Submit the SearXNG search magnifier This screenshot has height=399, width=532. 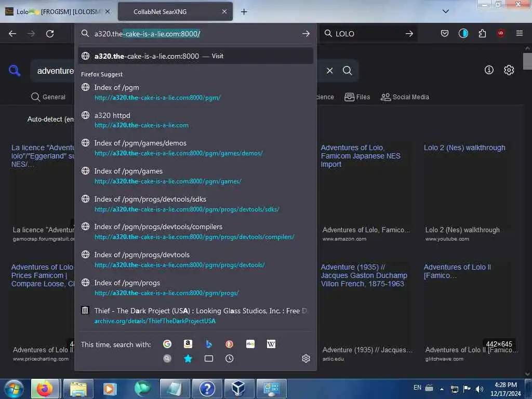[x=348, y=71]
